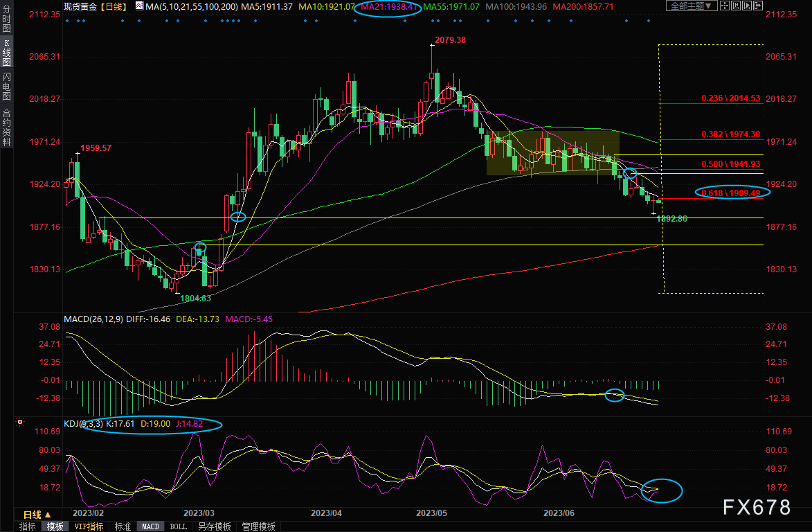Open the VIP指标 tab
The height and width of the screenshot is (532, 812).
[x=89, y=526]
